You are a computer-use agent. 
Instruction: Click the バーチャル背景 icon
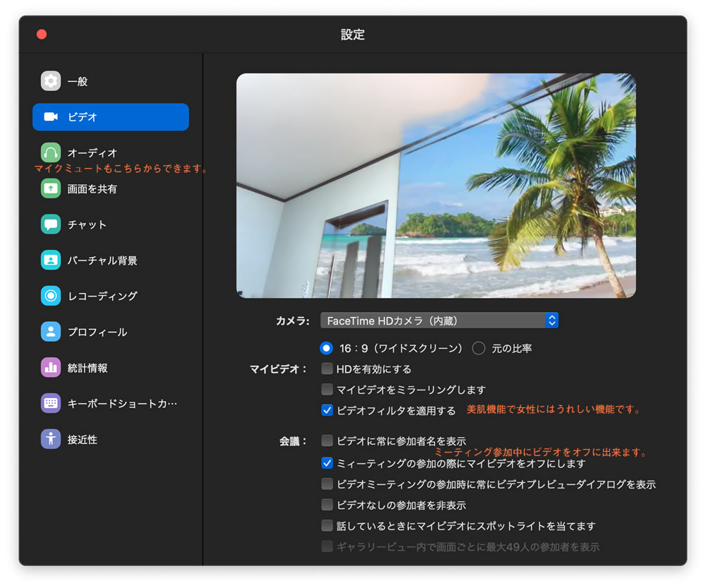(50, 260)
